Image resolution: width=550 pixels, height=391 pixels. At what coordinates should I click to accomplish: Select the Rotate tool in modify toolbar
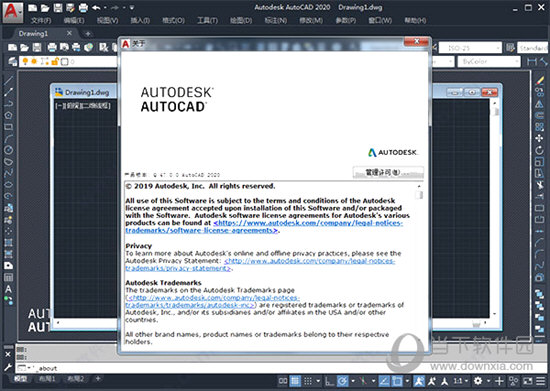[x=539, y=150]
